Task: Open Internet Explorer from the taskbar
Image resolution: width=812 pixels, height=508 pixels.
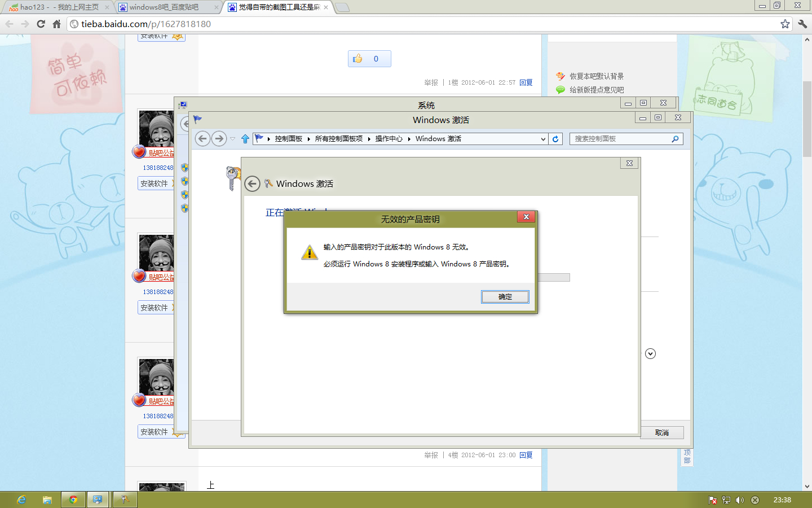Action: click(x=21, y=500)
